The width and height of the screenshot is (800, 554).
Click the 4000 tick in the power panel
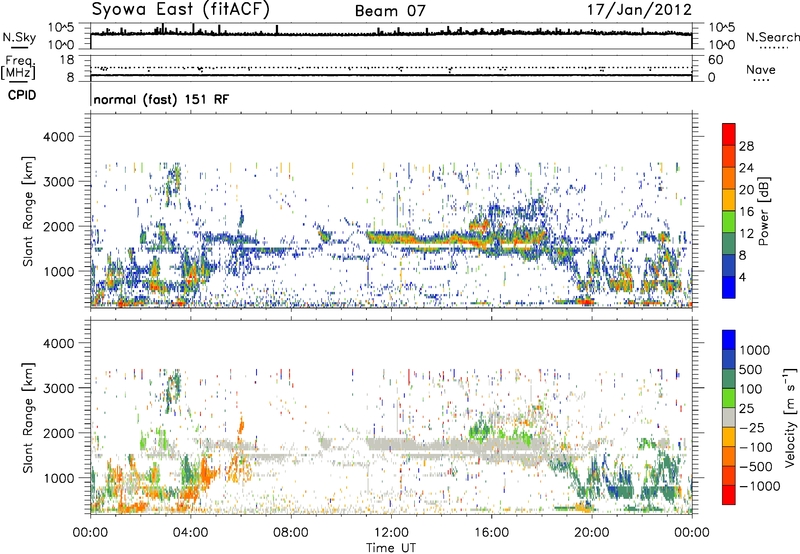tap(58, 137)
